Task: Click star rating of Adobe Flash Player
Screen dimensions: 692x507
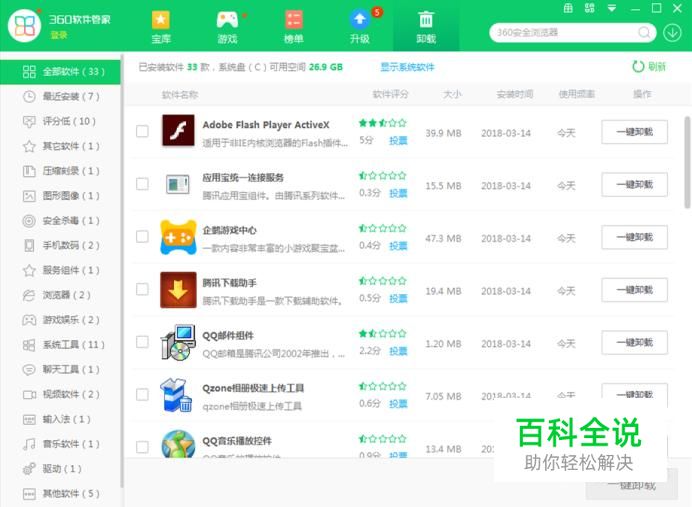Action: tap(382, 123)
